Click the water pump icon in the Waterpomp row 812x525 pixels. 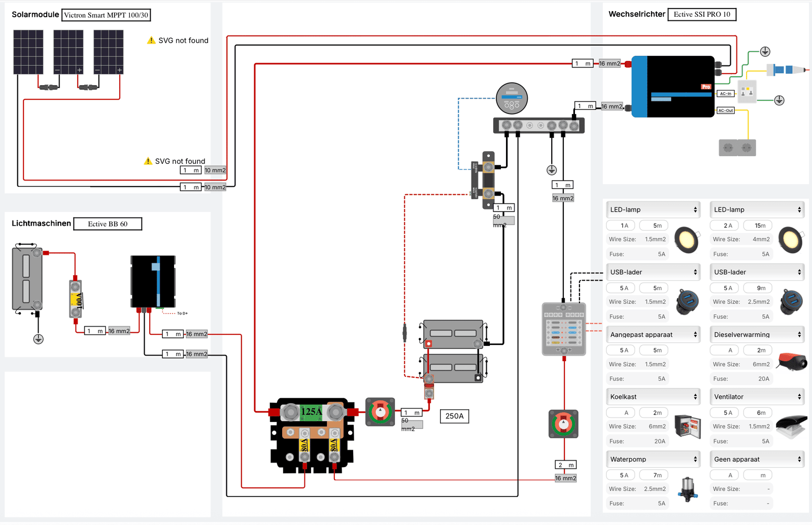tap(688, 488)
